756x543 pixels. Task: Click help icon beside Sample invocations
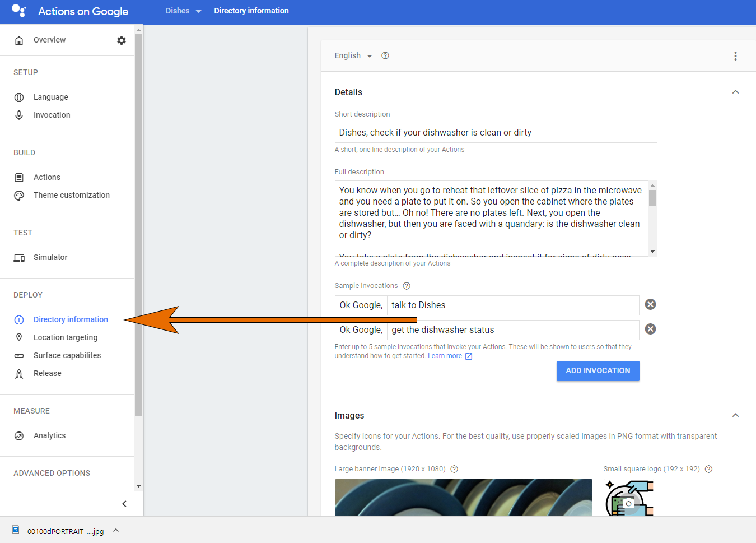[407, 286]
